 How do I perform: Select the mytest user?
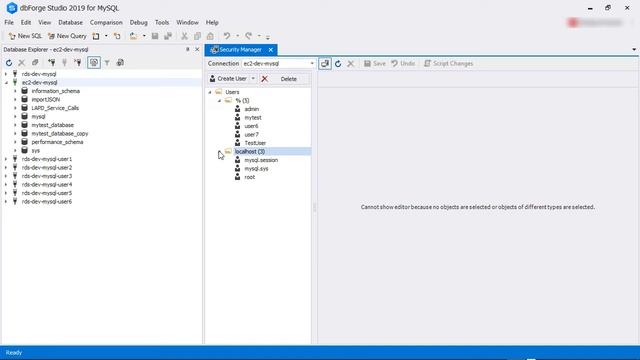click(253, 118)
